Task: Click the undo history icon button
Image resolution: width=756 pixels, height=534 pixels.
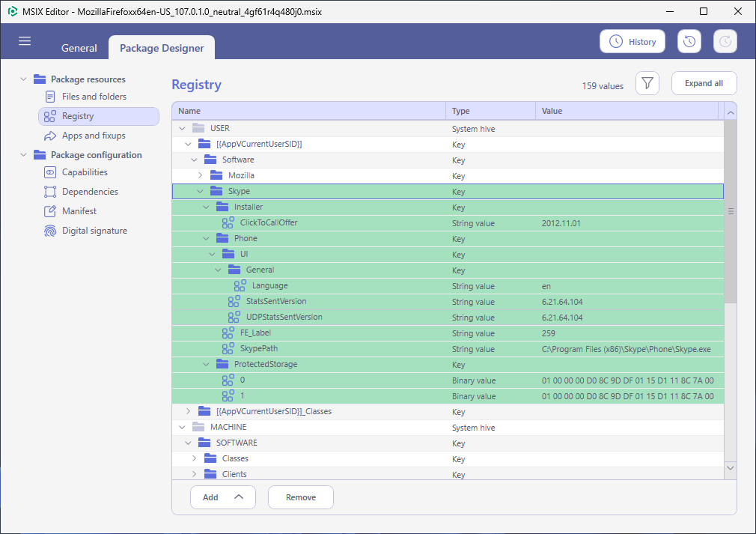Action: tap(689, 41)
